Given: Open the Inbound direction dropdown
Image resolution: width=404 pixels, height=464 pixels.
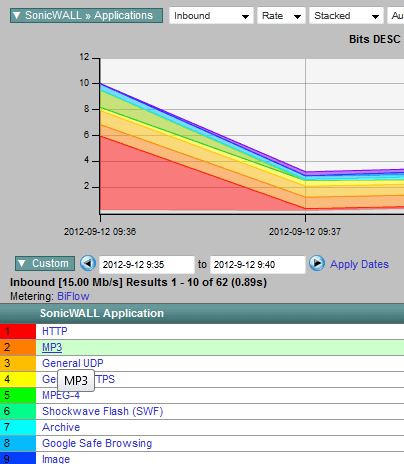Looking at the screenshot, I should [x=211, y=16].
